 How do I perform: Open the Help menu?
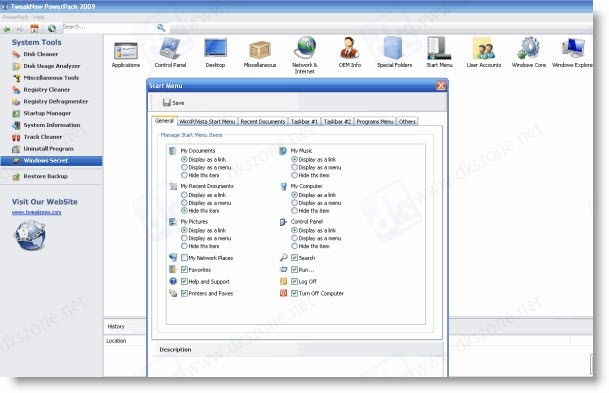point(38,17)
